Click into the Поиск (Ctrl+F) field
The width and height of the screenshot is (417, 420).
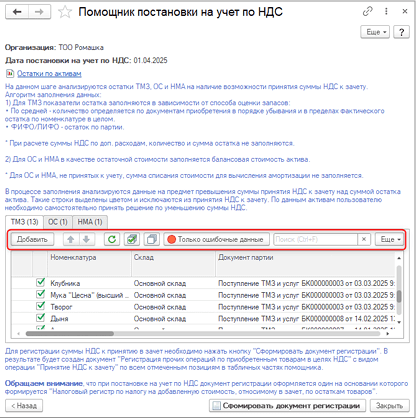[315, 239]
